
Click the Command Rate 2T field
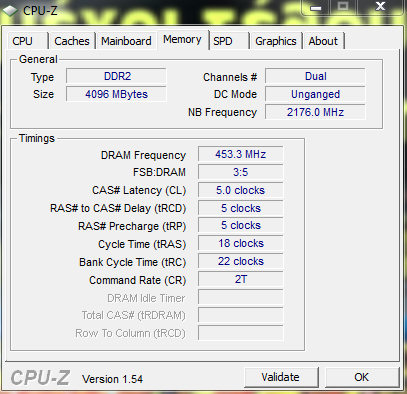click(x=241, y=279)
